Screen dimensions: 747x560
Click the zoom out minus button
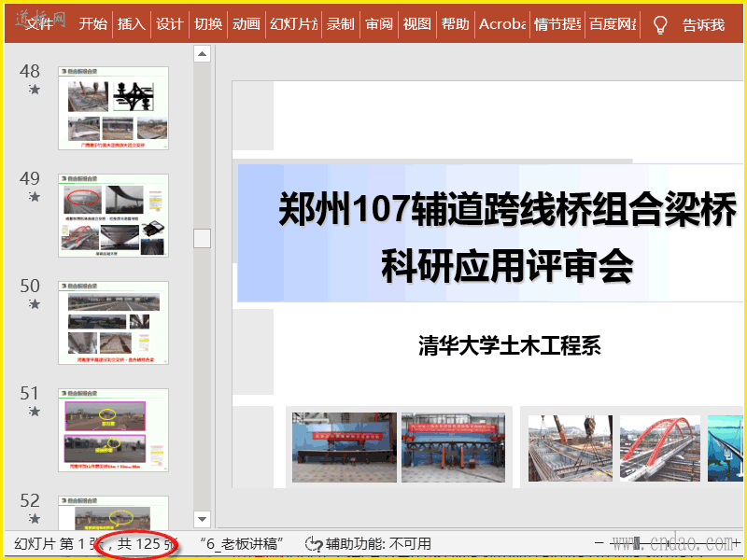[x=599, y=542]
